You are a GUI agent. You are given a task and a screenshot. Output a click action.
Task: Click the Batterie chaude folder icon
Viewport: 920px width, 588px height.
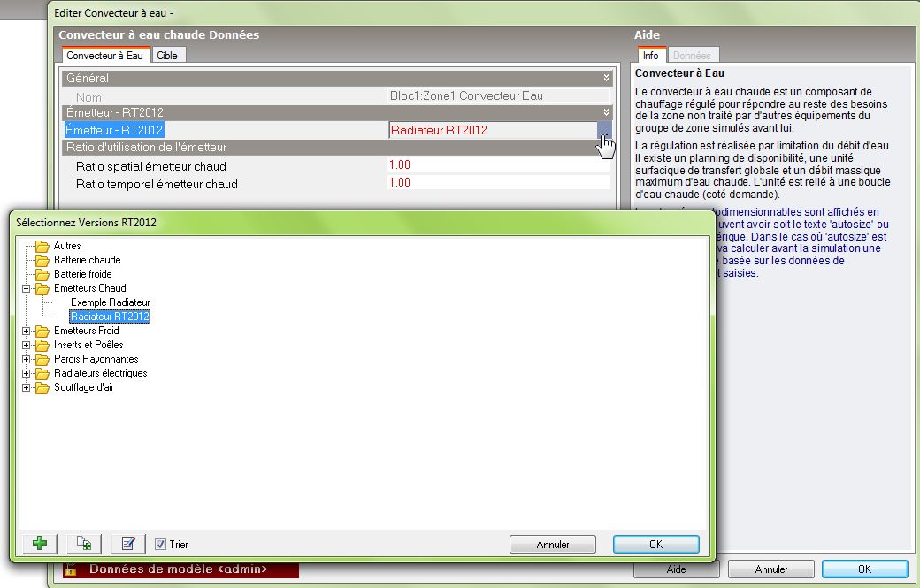click(42, 260)
